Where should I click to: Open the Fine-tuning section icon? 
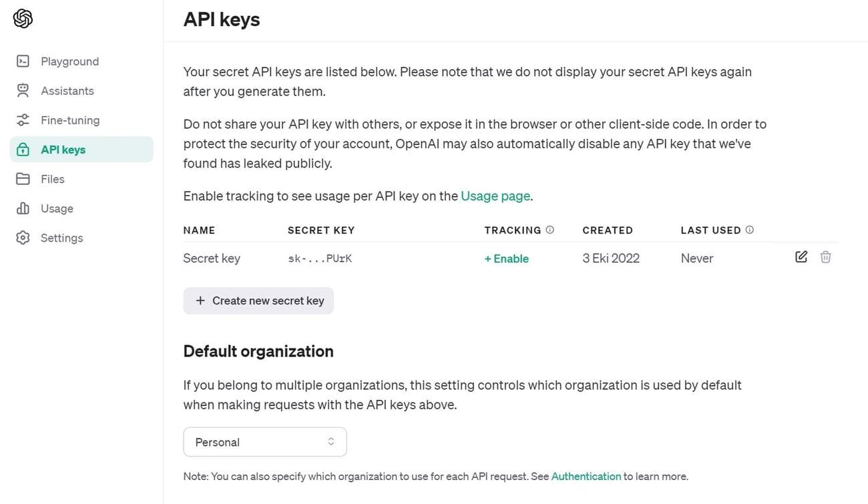[23, 120]
